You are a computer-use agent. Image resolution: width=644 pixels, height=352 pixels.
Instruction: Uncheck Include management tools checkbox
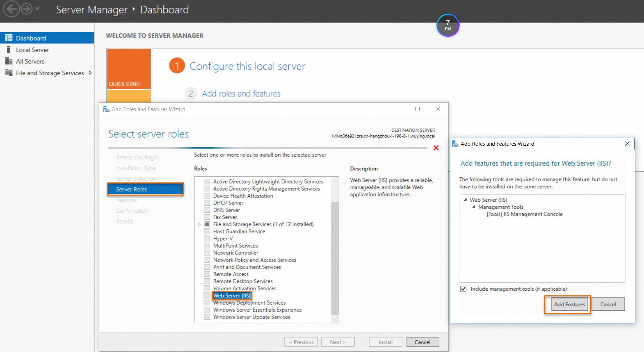point(463,289)
